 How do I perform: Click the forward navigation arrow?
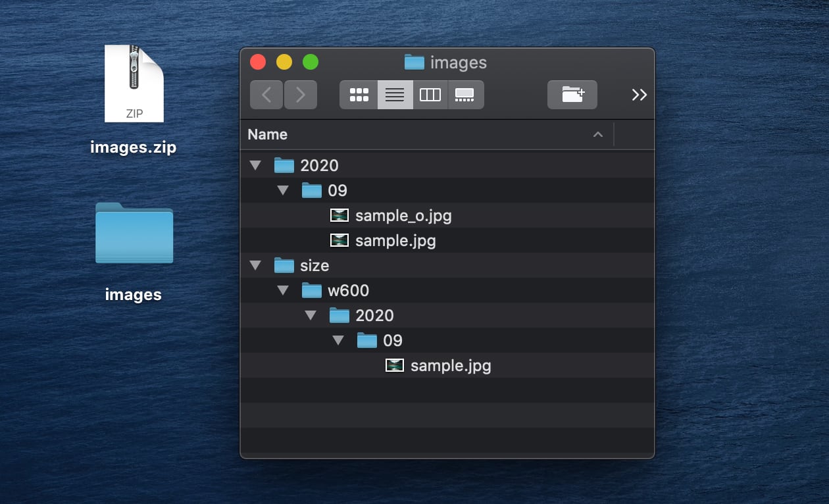pyautogui.click(x=301, y=95)
